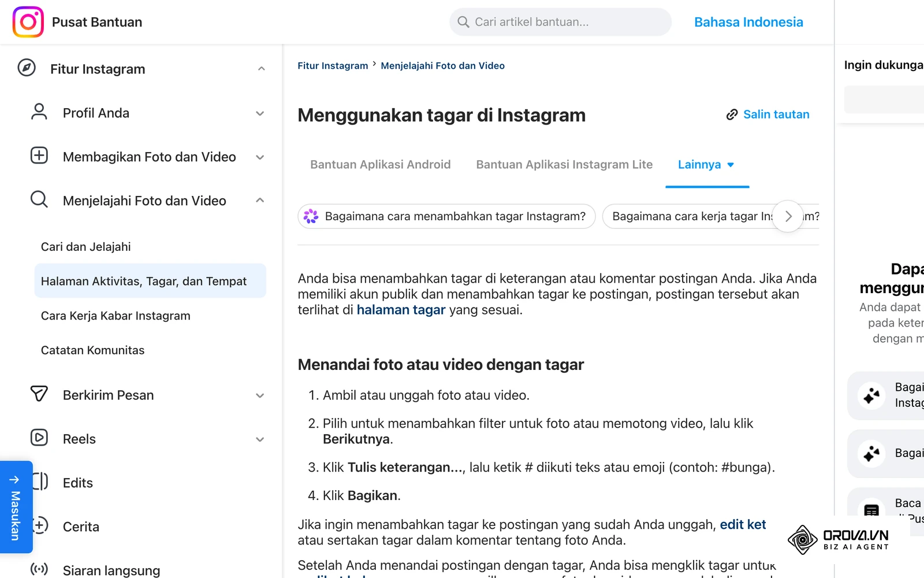The height and width of the screenshot is (578, 924).
Task: Expand the Berkirim Pesan chevron
Action: coord(260,395)
